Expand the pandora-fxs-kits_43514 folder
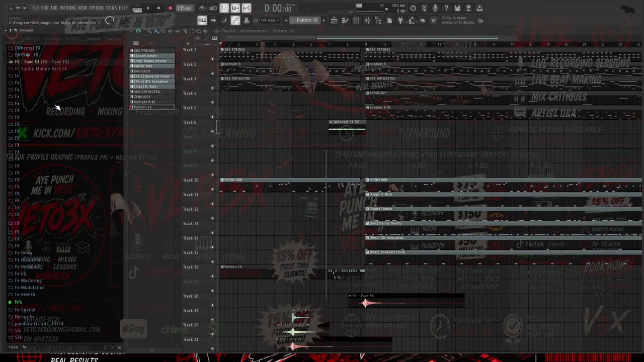This screenshot has width=644, height=362. point(39,324)
